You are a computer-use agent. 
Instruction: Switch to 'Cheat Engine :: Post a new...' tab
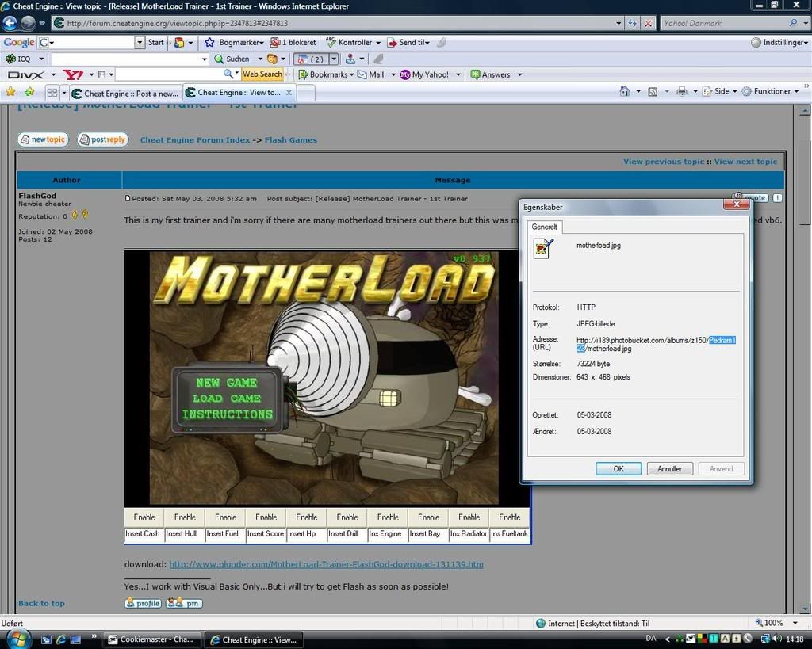(x=124, y=93)
